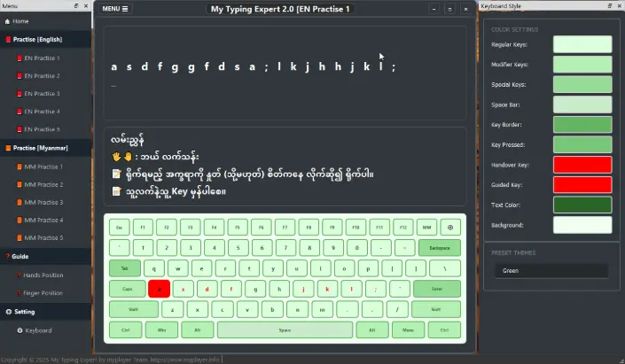Click the typing input area under practice text
Viewport: 625px width, 364px height.
point(285,86)
